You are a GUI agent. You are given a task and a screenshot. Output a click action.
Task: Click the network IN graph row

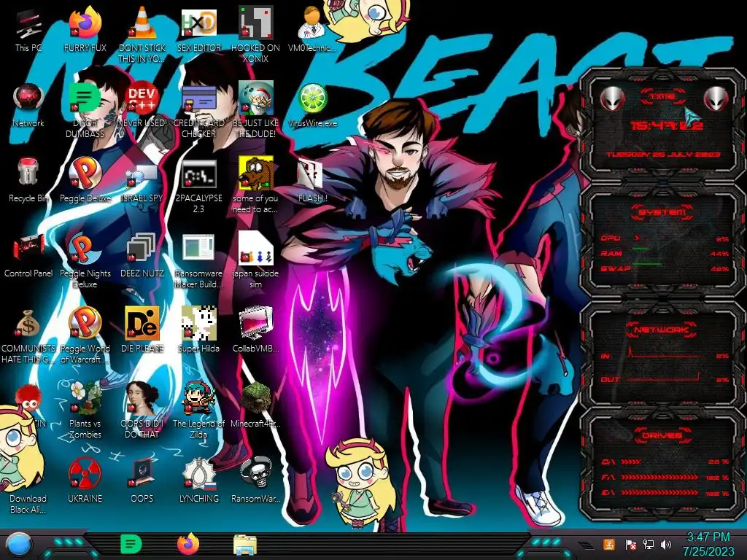[665, 354]
